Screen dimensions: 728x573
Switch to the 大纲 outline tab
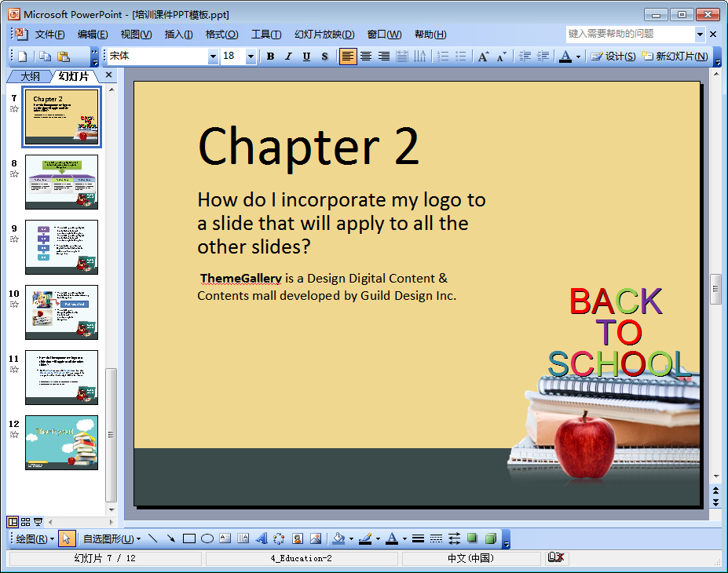coord(30,76)
